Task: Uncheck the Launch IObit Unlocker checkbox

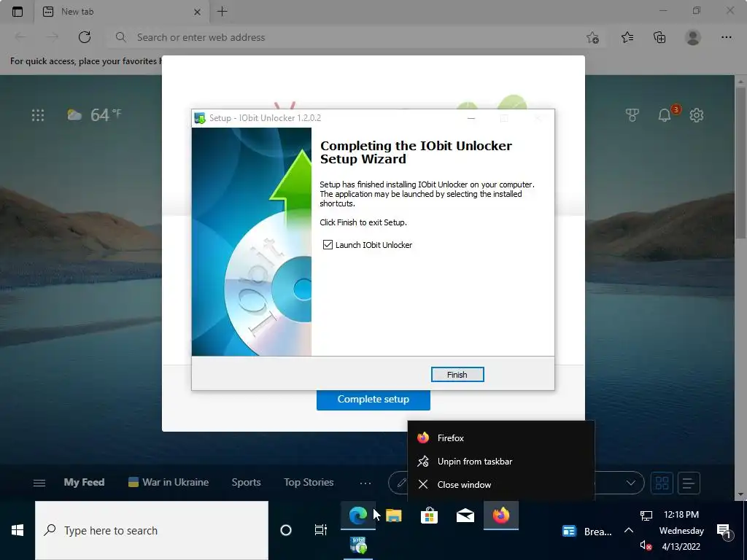Action: (x=328, y=245)
